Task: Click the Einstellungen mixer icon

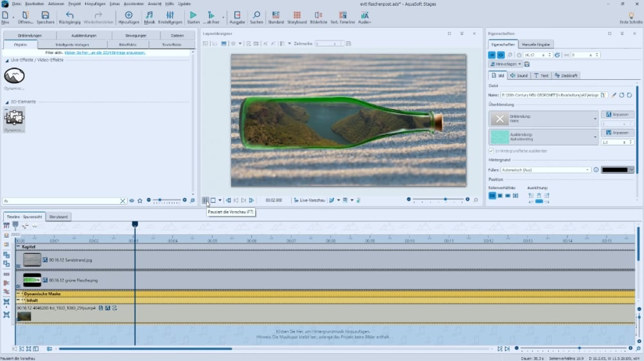Action: [x=170, y=15]
